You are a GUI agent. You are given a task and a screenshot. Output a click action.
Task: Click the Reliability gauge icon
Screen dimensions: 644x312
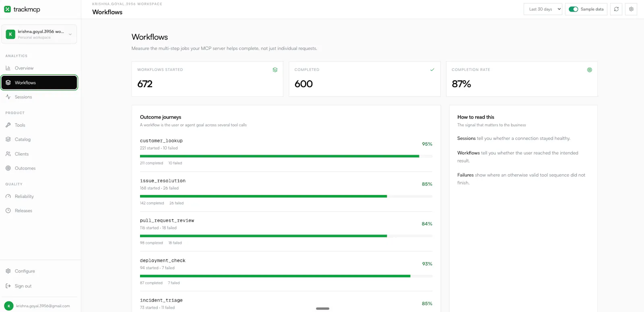coord(8,196)
